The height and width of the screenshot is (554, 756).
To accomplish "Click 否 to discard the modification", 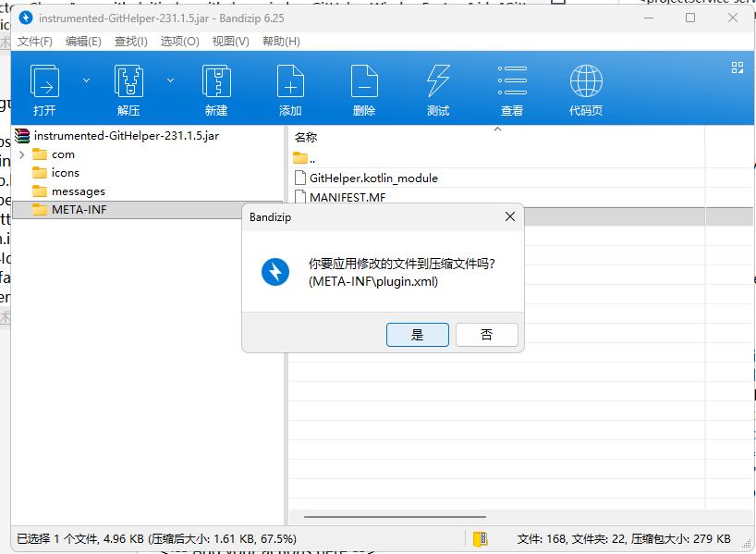I will point(487,335).
